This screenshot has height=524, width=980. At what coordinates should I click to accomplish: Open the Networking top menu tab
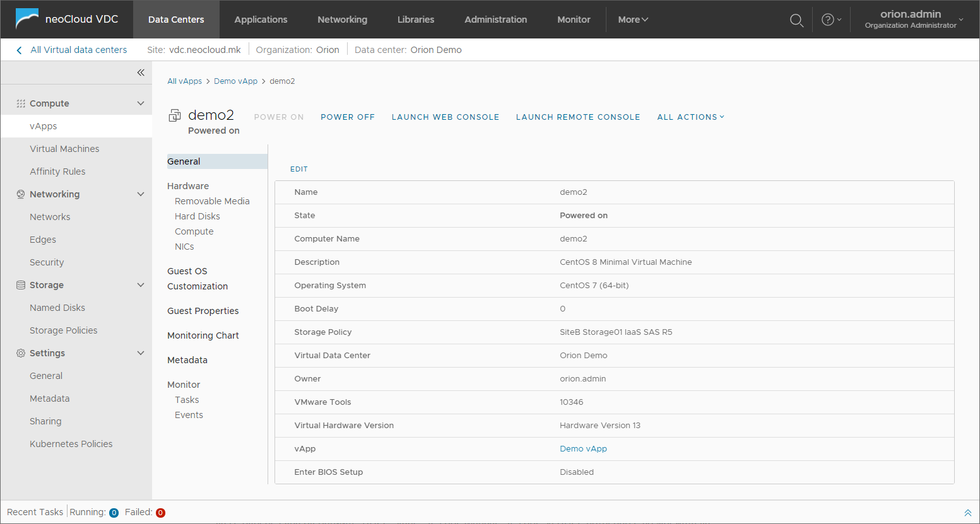342,20
